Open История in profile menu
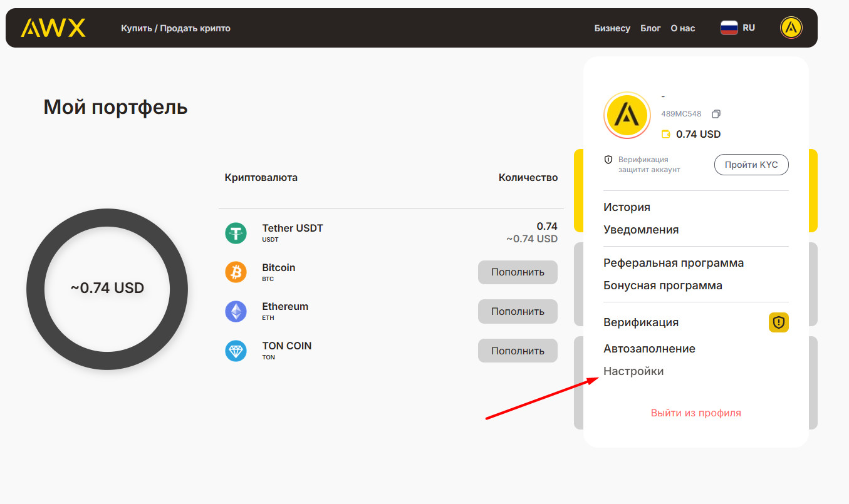The width and height of the screenshot is (849, 504). coord(627,207)
